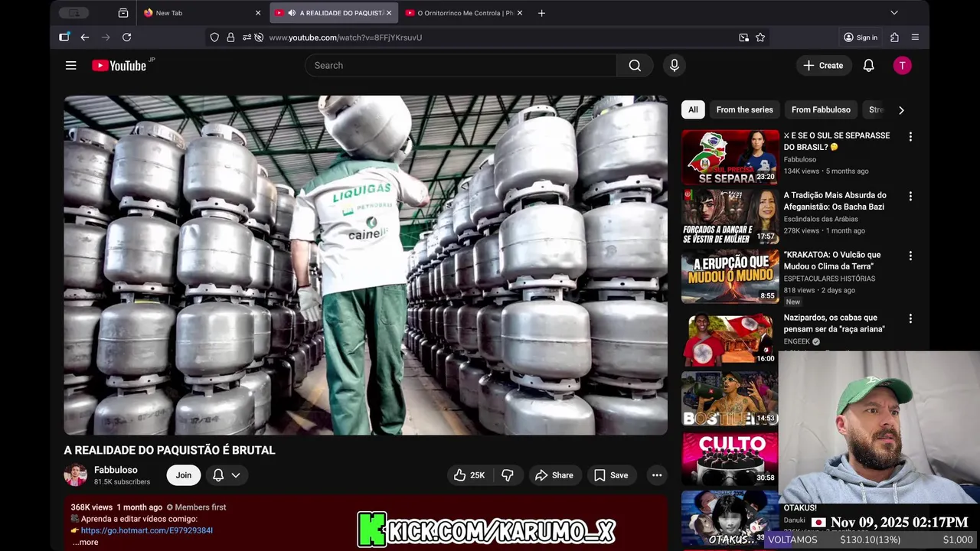Start voice search with the microphone
The image size is (980, 551).
tap(675, 66)
